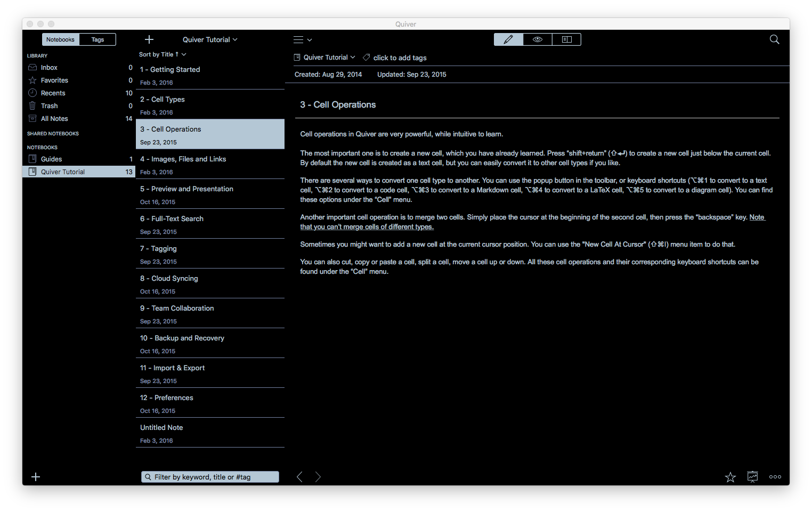Screen dimensions: 812x512
Task: Switch to side-by-side split view mode
Action: pos(567,39)
